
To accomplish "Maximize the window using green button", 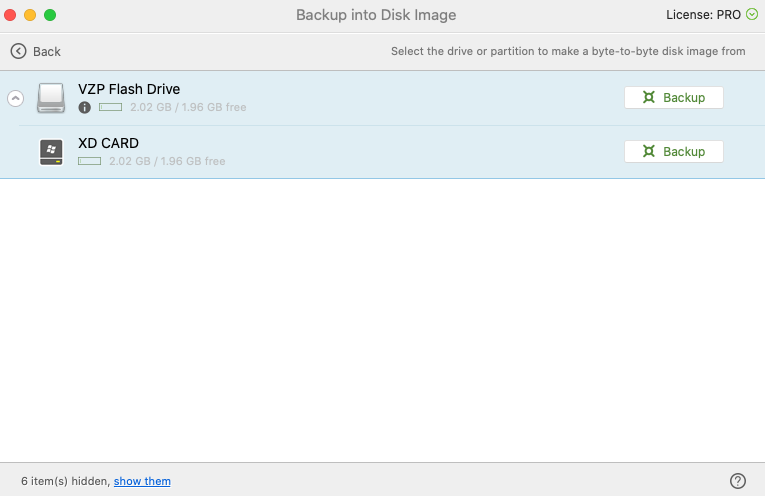I will click(x=50, y=15).
